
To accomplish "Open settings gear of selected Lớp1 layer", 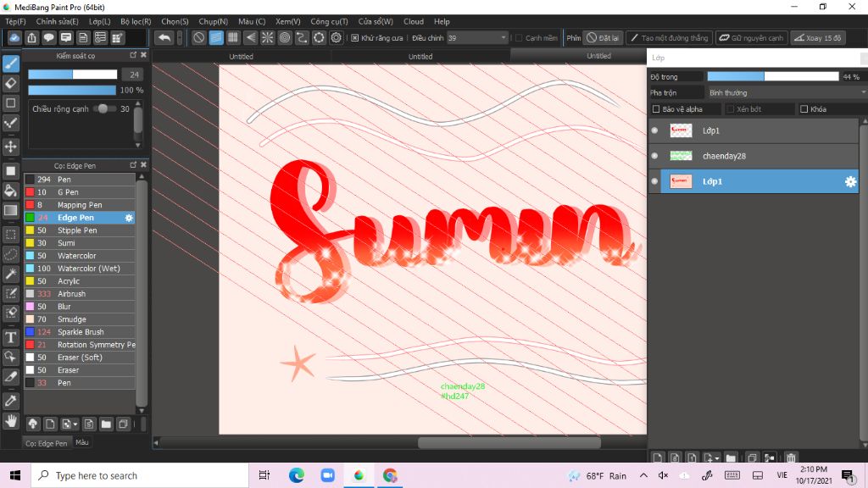I will 850,181.
